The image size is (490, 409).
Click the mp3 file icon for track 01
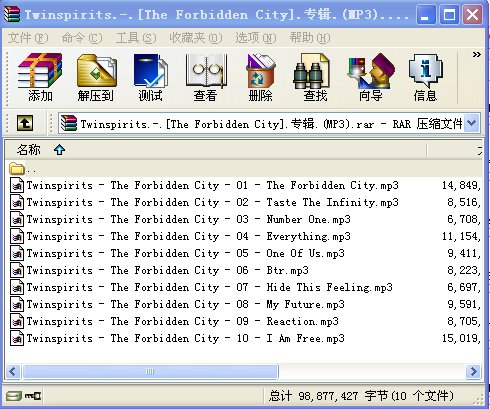[x=17, y=185]
